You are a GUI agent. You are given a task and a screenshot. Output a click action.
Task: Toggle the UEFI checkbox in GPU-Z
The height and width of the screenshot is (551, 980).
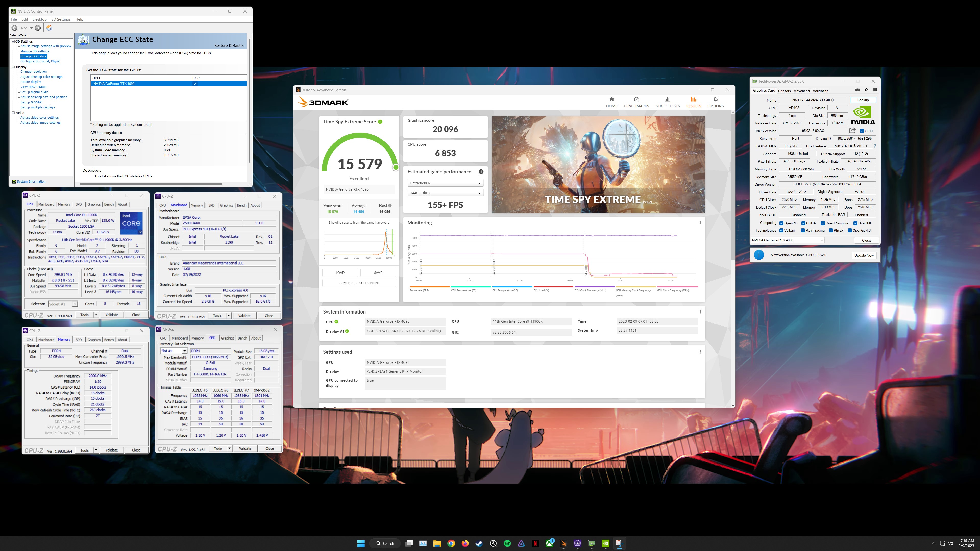coord(862,131)
